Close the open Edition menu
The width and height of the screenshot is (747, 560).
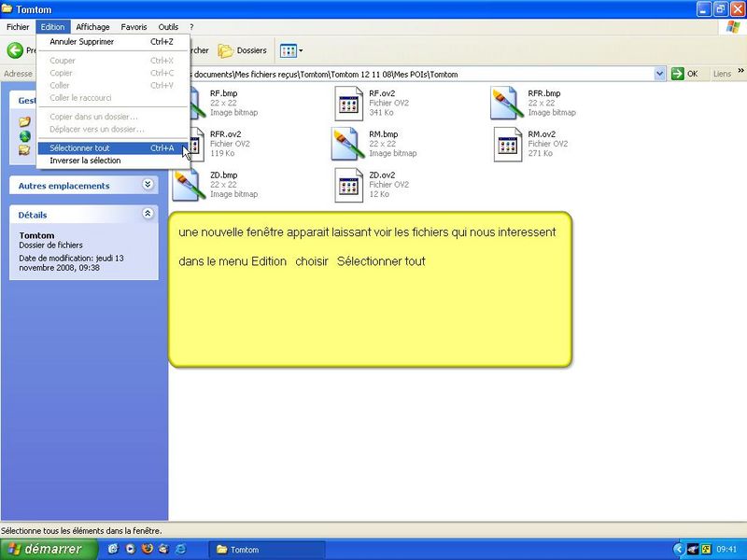pos(52,27)
